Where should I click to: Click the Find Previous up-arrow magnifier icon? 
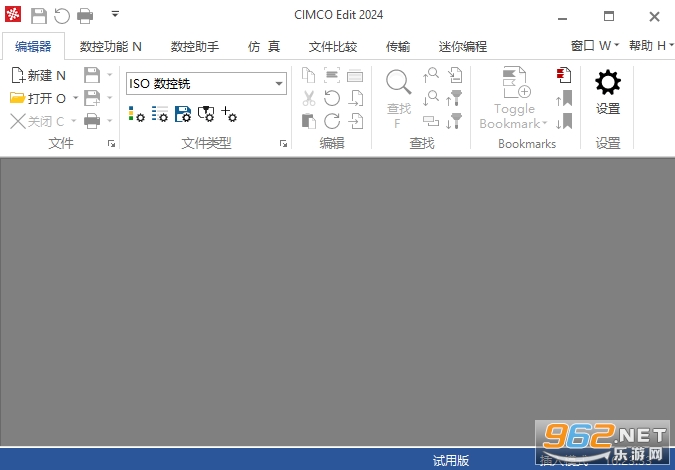tap(430, 75)
